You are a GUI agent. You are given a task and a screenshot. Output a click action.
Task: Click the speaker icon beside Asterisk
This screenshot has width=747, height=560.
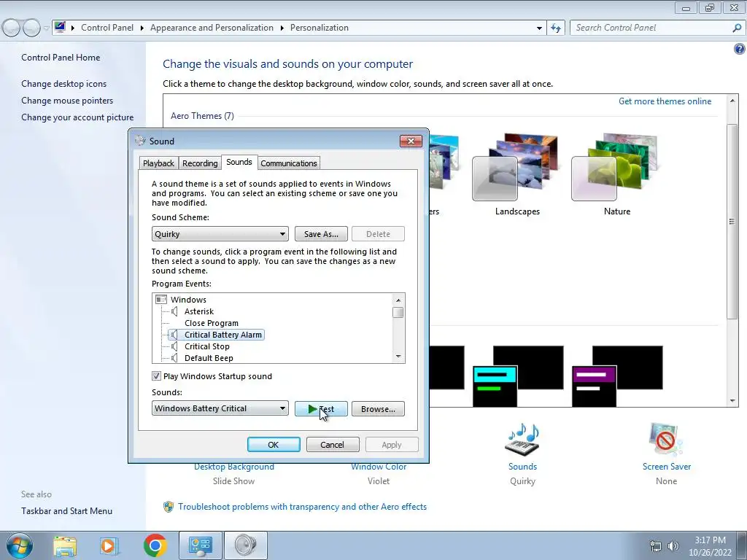(174, 311)
